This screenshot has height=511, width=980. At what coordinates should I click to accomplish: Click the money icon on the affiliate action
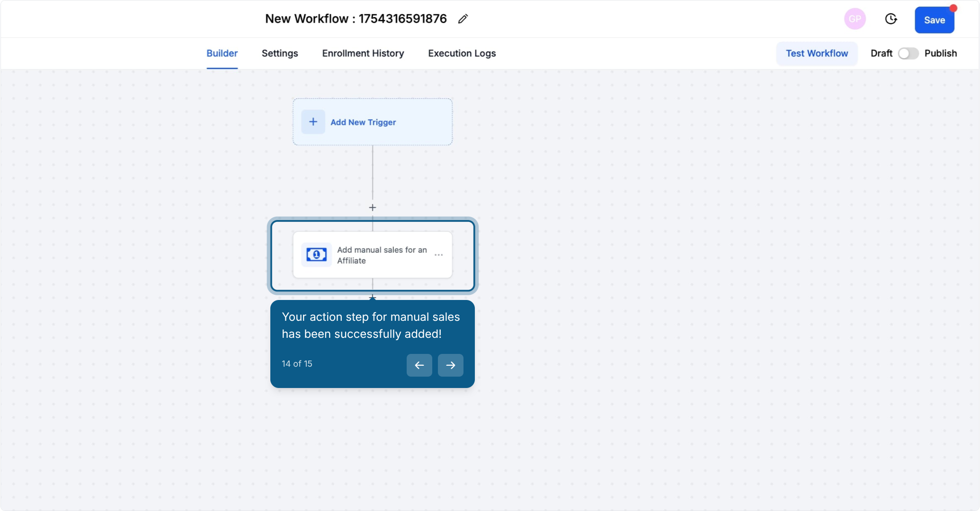click(316, 255)
